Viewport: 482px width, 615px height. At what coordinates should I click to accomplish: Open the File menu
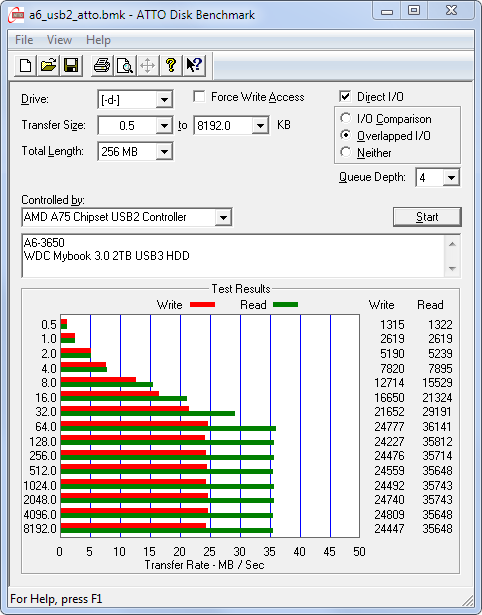[x=24, y=40]
